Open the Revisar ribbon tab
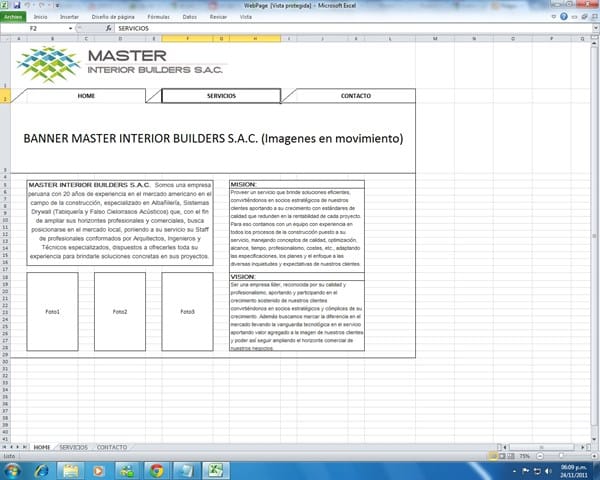 click(x=218, y=17)
